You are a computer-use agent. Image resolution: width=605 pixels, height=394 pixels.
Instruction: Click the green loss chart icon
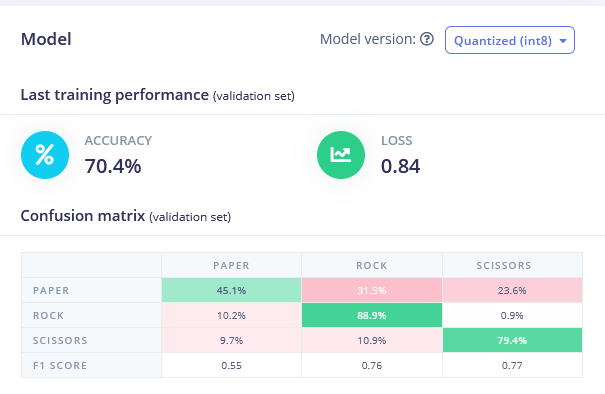341,155
